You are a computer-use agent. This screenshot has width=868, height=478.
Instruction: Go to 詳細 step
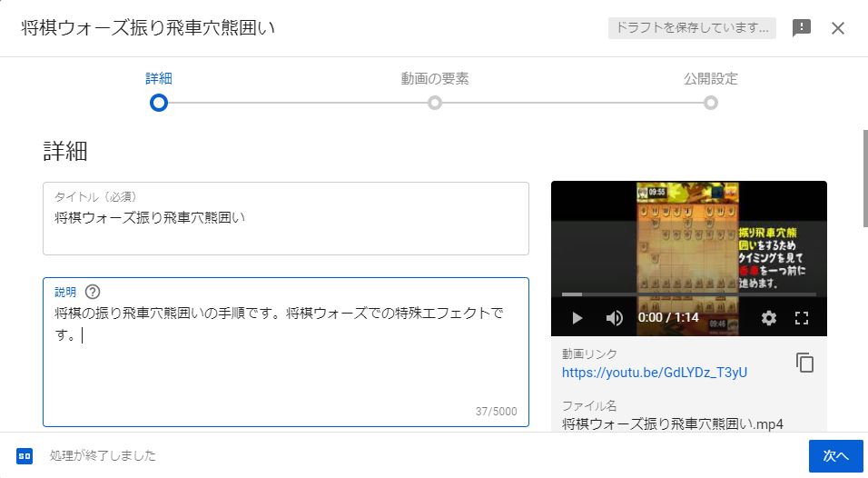click(x=159, y=91)
